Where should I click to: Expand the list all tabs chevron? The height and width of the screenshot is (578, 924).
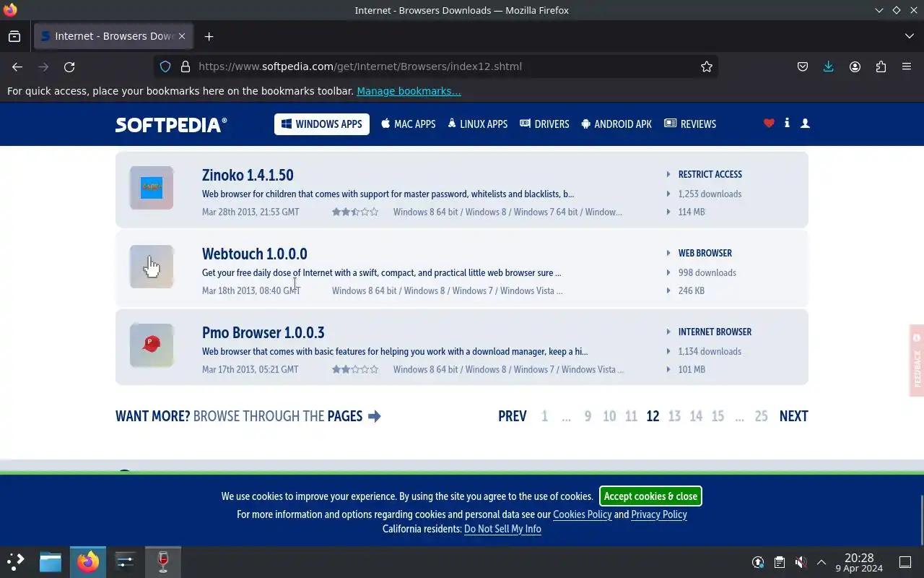pyautogui.click(x=909, y=36)
